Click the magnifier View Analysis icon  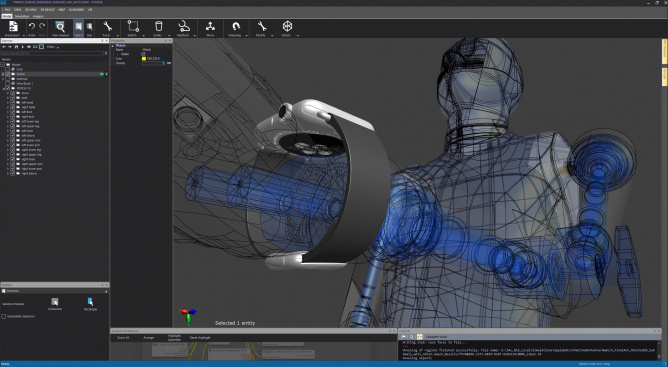click(60, 26)
